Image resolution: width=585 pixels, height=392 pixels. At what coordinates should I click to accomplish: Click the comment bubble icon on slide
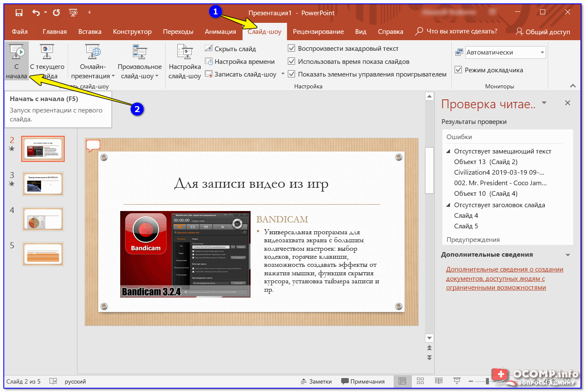click(93, 145)
